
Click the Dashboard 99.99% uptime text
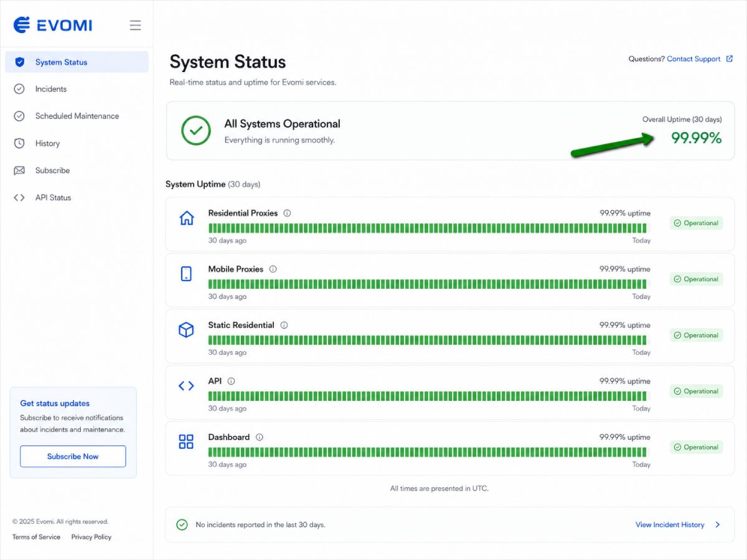click(625, 437)
